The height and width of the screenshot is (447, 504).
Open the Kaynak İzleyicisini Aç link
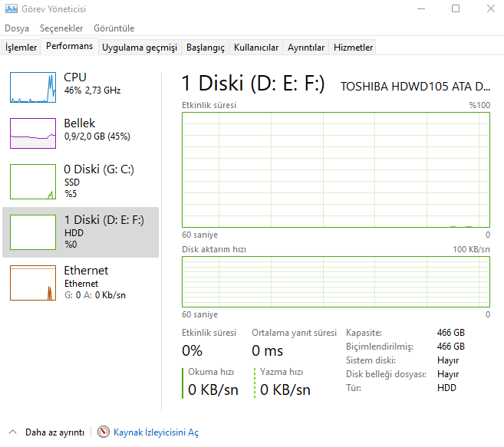156,432
